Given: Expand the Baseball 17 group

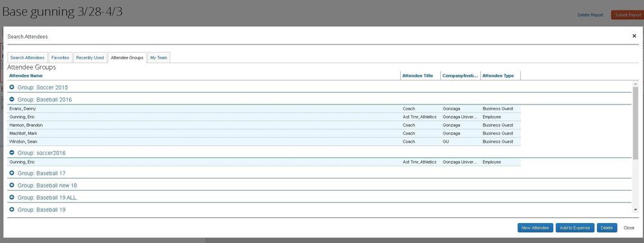Looking at the screenshot, I should [12, 173].
